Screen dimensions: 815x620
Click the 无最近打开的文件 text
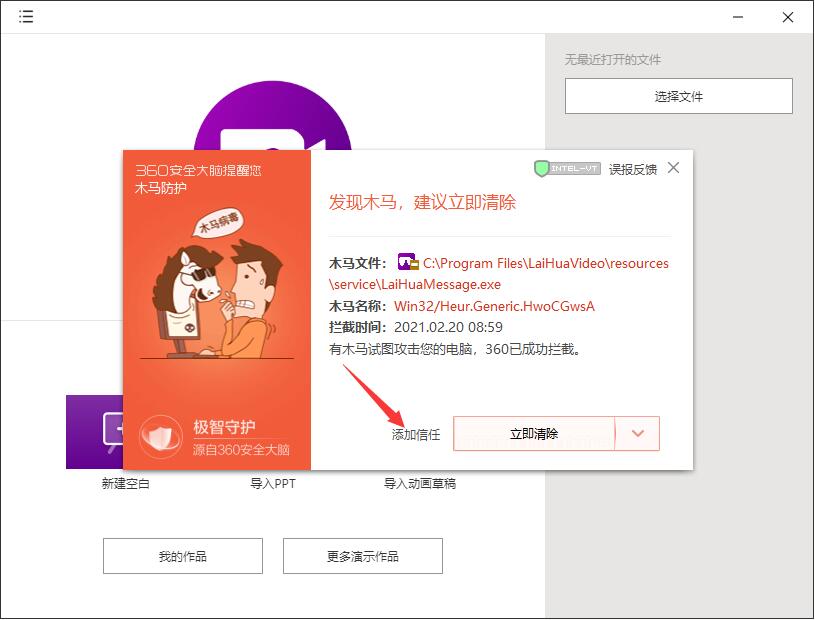[x=613, y=60]
